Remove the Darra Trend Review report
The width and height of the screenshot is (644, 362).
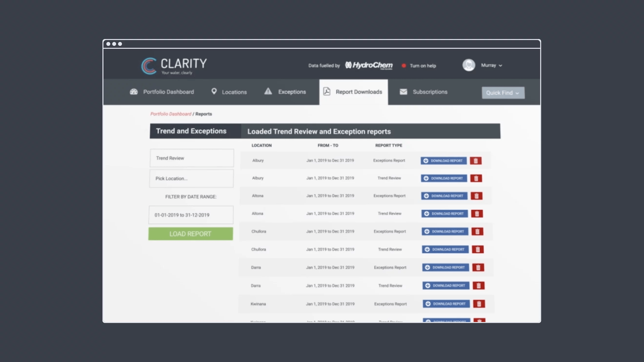pyautogui.click(x=479, y=285)
